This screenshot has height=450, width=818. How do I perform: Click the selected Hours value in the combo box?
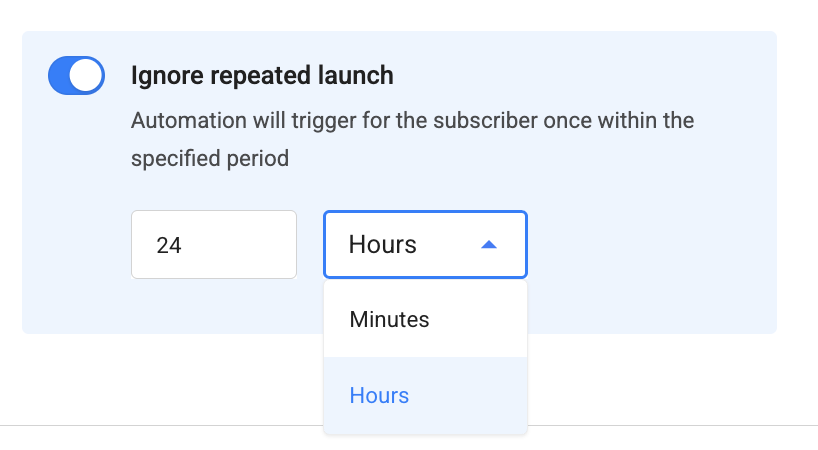[382, 245]
